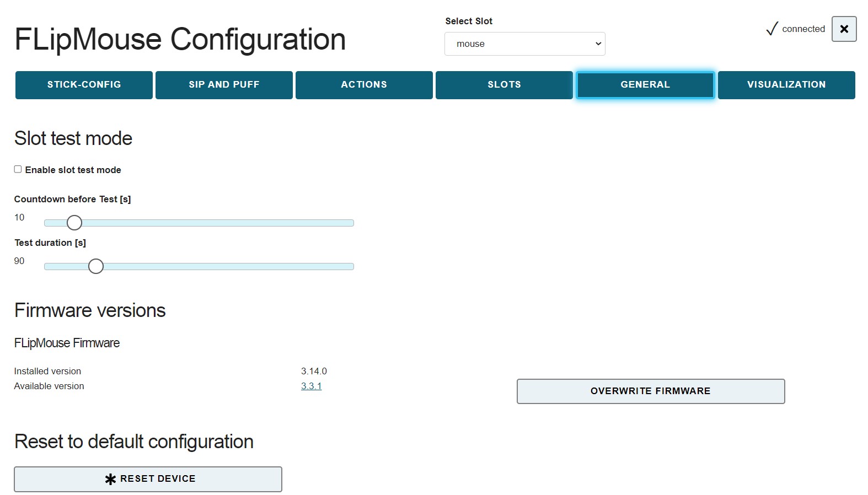Click the Test duration value 90
This screenshot has width=868, height=495.
19,261
